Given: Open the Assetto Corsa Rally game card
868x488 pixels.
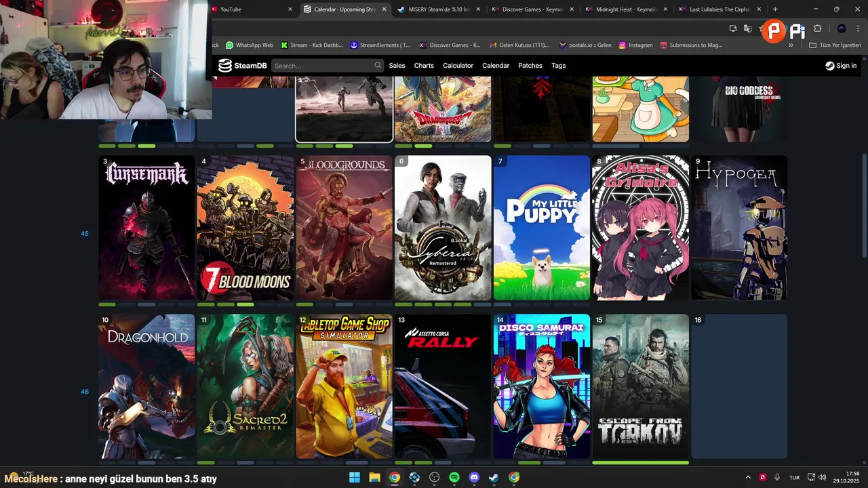Looking at the screenshot, I should click(x=443, y=386).
